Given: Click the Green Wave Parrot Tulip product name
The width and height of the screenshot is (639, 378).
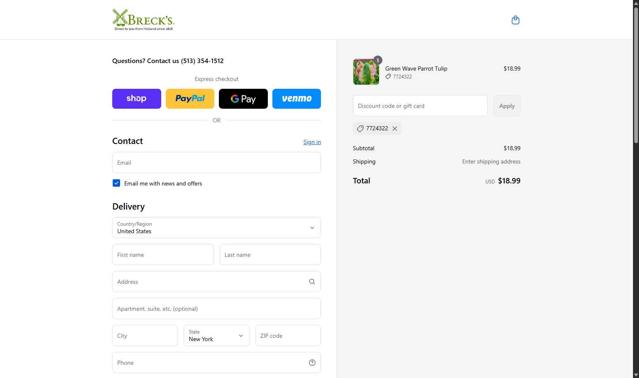Looking at the screenshot, I should coord(416,68).
